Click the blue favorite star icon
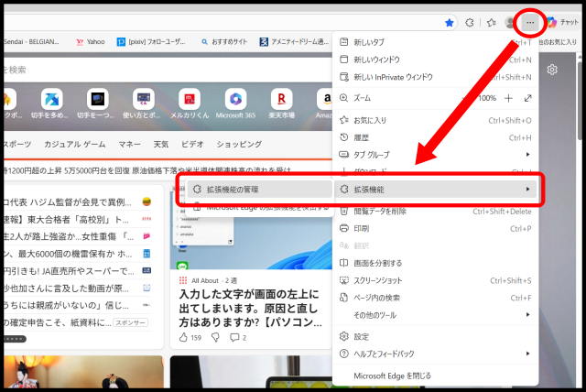 coord(450,23)
